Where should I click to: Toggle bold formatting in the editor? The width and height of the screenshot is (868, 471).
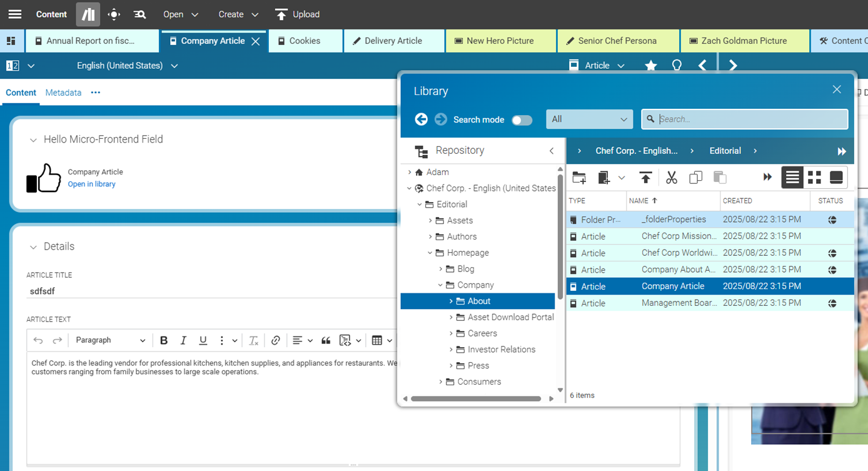[x=164, y=340]
